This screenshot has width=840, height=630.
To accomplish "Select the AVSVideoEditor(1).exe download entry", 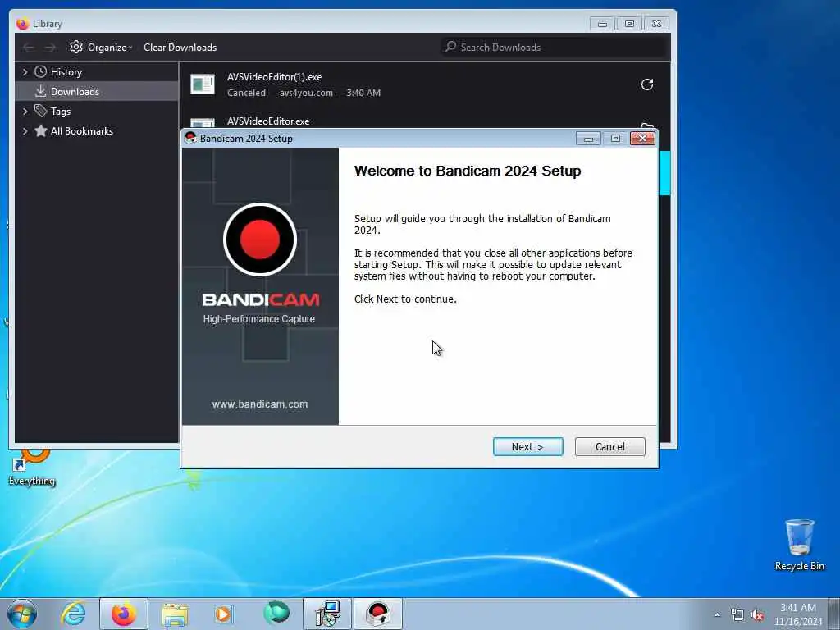I will click(424, 84).
